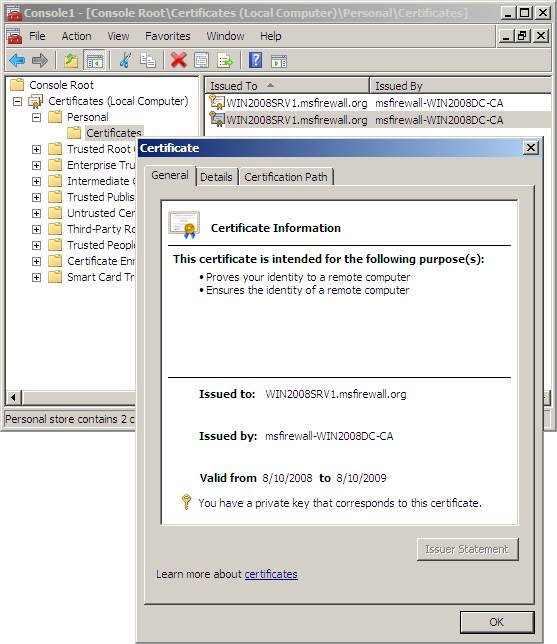Screen dimensions: 557x644
Task: Select the first WIN2008SRV1.msfirewall.org certificate row
Action: click(297, 103)
